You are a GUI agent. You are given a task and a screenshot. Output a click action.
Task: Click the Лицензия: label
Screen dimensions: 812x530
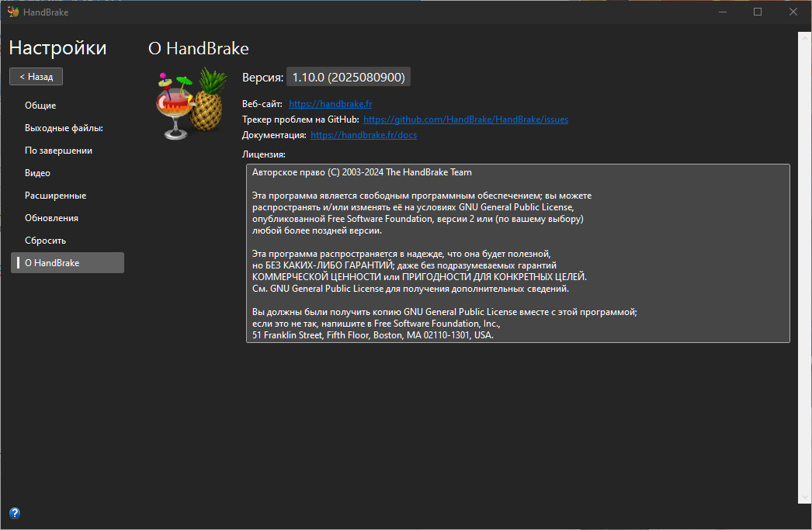(264, 154)
